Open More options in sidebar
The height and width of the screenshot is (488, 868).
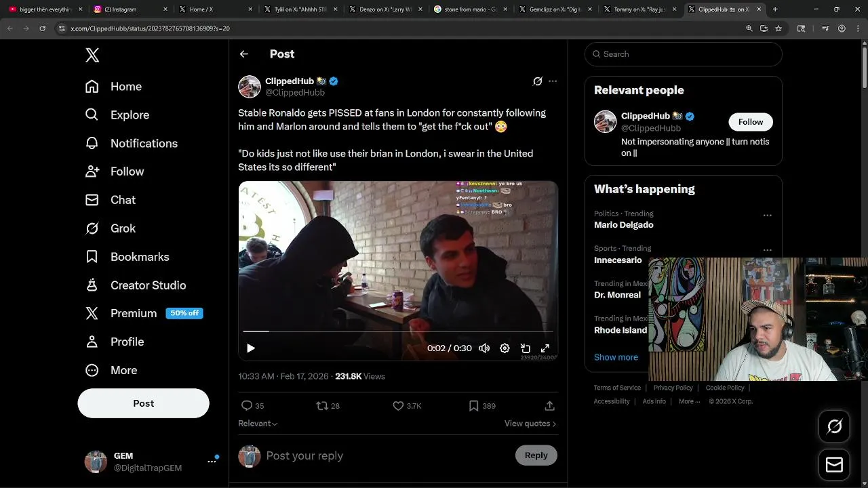111,370
